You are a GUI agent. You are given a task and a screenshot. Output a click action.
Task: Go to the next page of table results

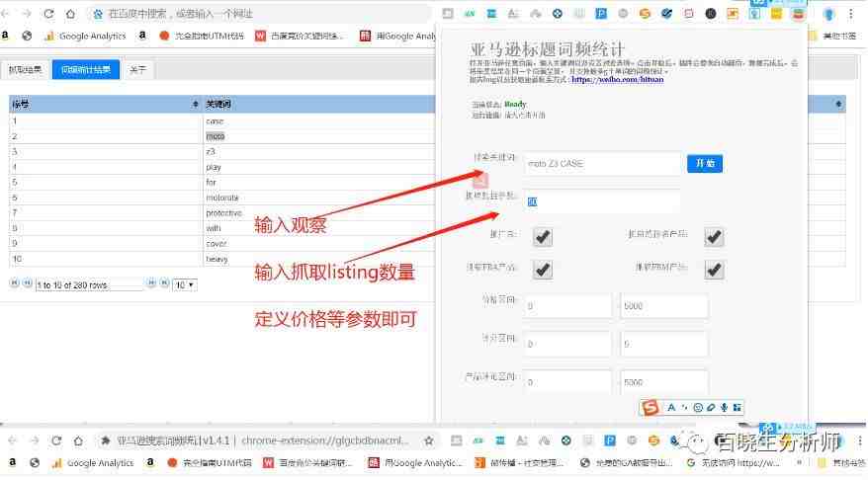click(151, 282)
